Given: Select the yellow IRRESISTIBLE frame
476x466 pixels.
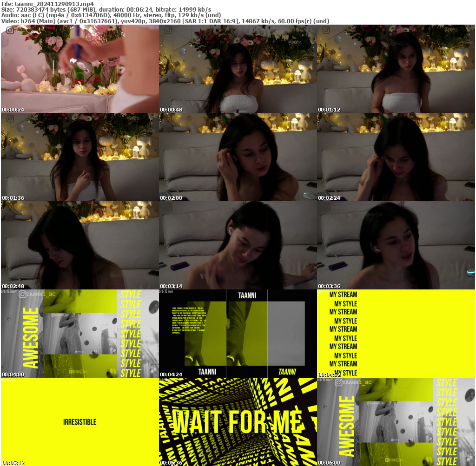Looking at the screenshot, I should (79, 422).
